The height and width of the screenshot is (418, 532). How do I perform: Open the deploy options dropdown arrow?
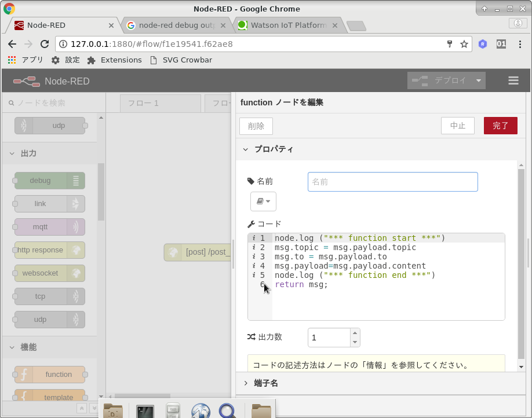[x=479, y=81]
